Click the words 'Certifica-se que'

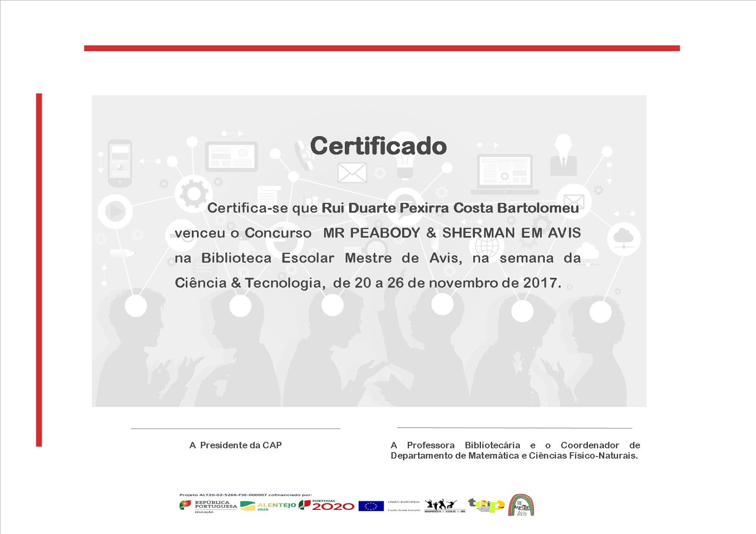(x=262, y=208)
